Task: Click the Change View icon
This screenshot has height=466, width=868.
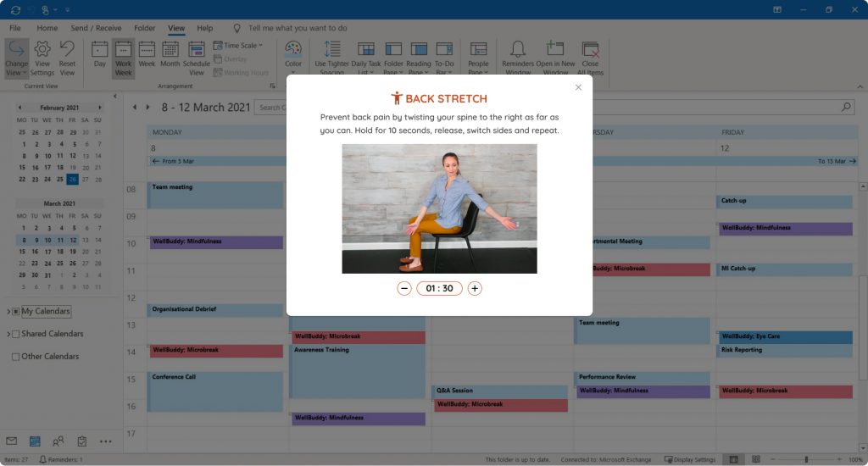Action: (17, 58)
